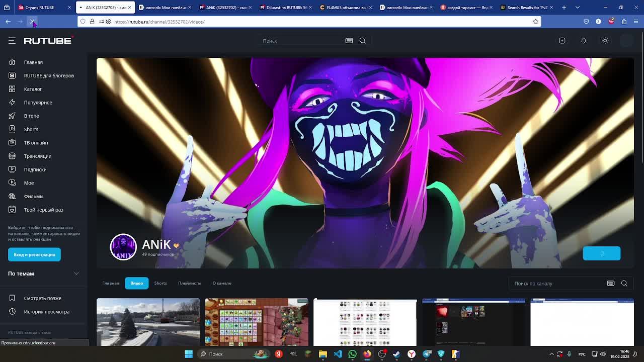Open the browser application menu

click(636, 22)
